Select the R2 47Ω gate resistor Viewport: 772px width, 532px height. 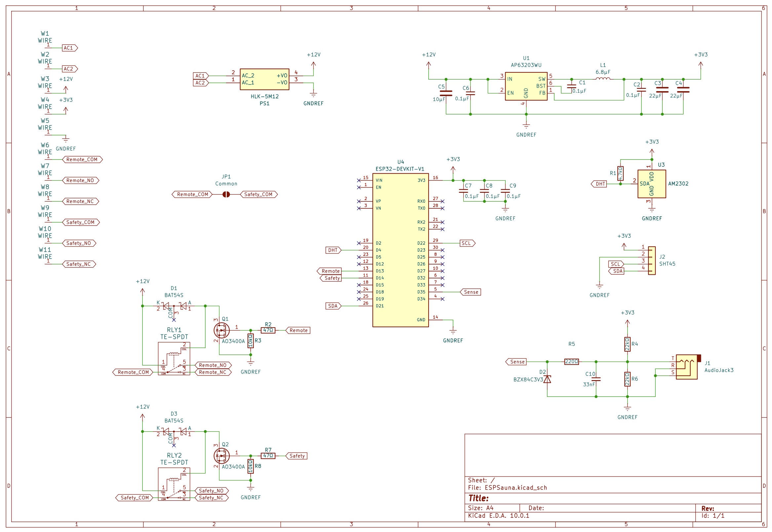coord(268,330)
